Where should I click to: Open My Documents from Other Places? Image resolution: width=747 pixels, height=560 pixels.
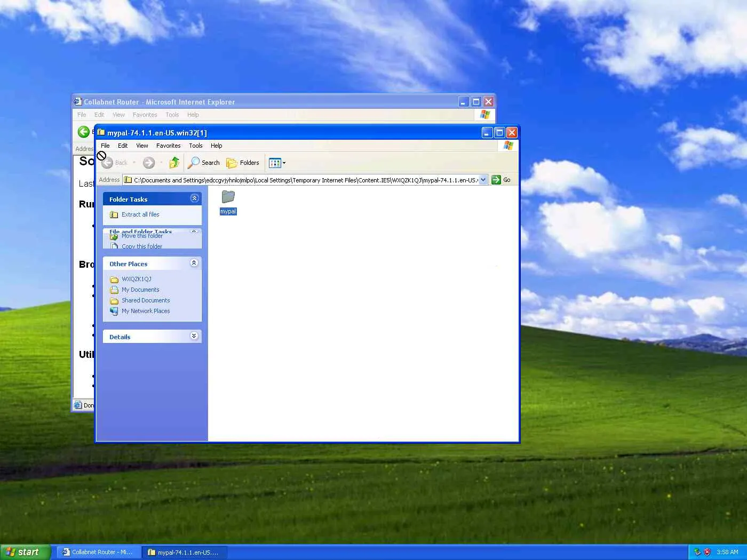(140, 290)
